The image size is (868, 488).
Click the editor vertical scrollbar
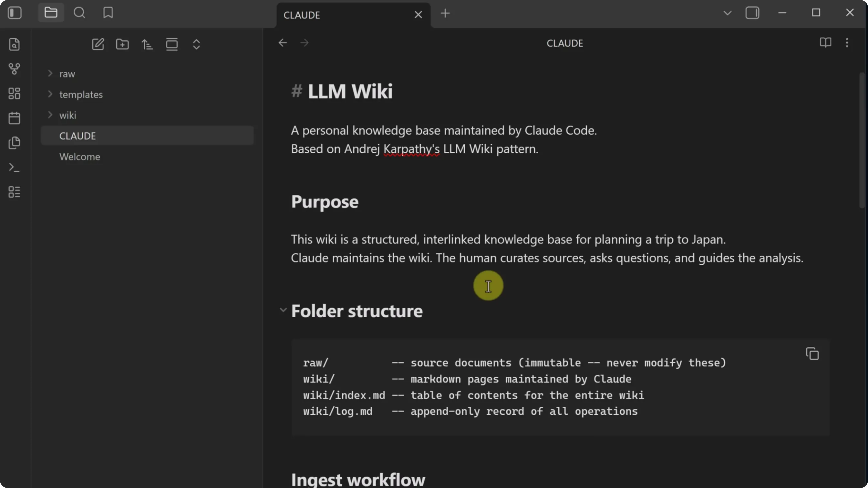(x=862, y=140)
